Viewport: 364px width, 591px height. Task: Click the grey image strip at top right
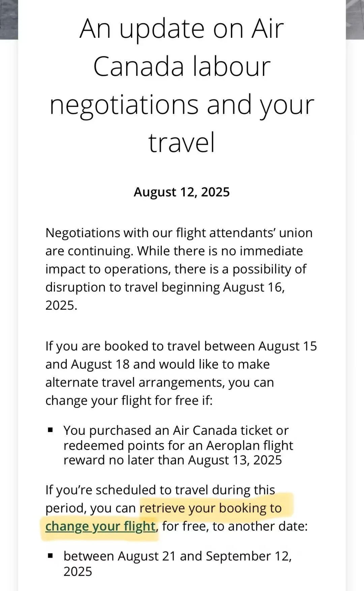[x=355, y=20]
